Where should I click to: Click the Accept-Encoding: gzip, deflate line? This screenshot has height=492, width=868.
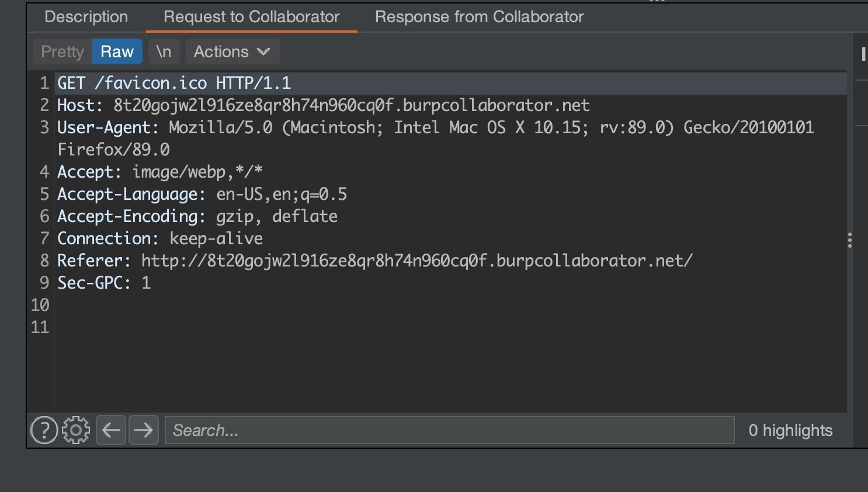tap(197, 216)
